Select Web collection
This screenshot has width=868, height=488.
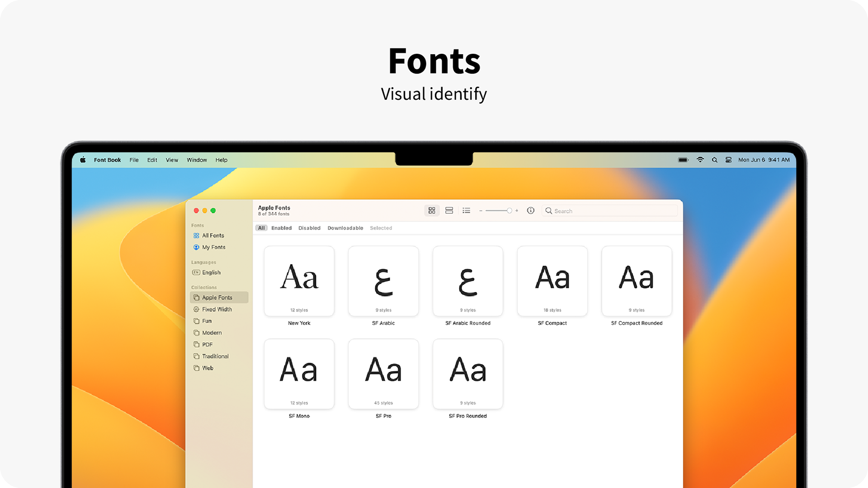coord(219,368)
